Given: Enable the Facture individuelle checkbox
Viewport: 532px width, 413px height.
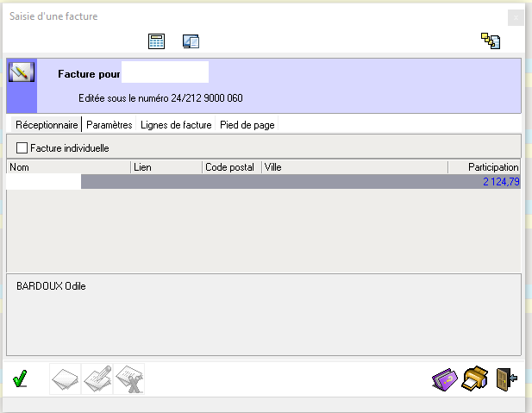Looking at the screenshot, I should [22, 147].
